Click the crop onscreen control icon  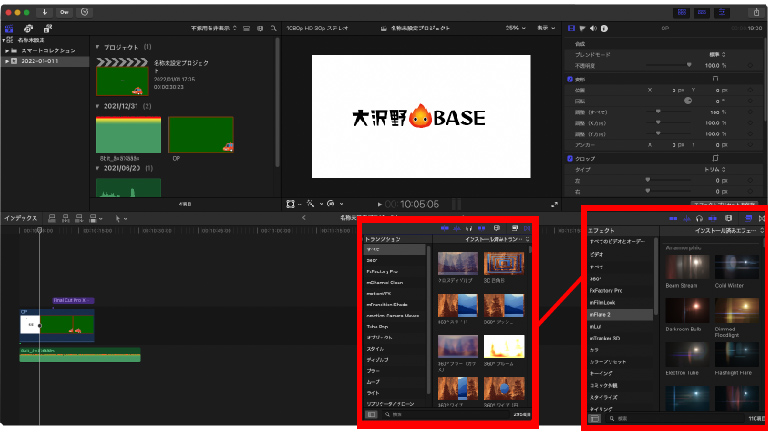tap(716, 158)
